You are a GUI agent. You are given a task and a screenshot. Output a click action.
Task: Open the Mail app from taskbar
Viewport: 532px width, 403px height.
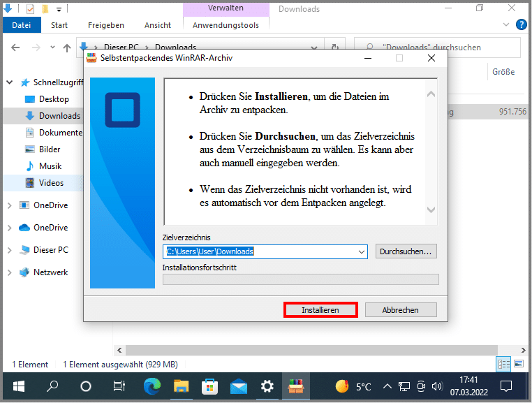click(x=239, y=386)
